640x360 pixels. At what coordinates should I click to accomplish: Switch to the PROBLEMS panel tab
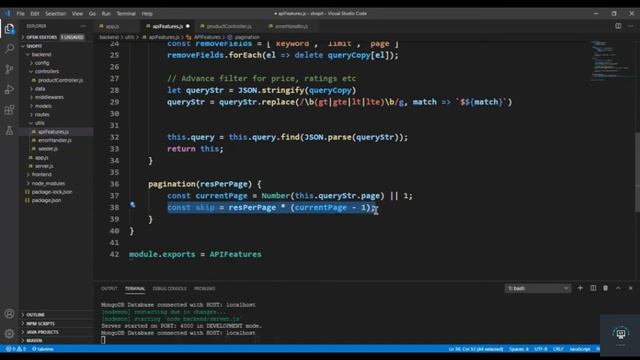pyautogui.click(x=204, y=289)
